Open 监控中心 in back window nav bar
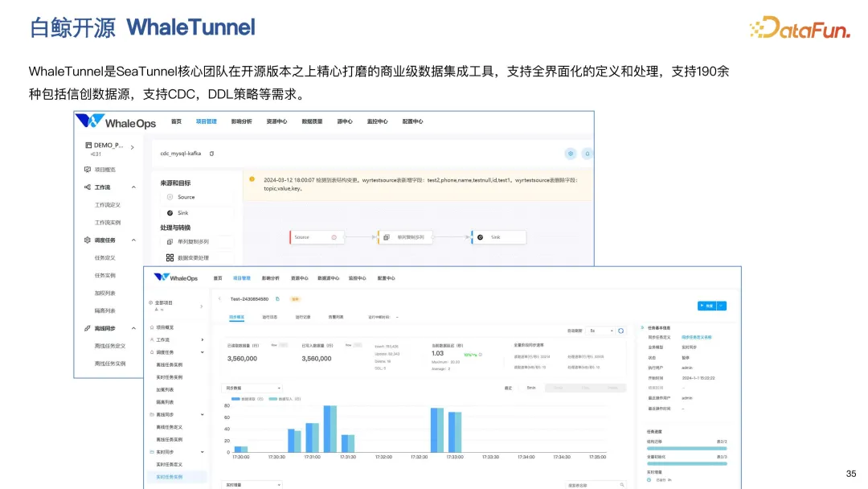Screen dimensions: 868x489 pos(377,121)
